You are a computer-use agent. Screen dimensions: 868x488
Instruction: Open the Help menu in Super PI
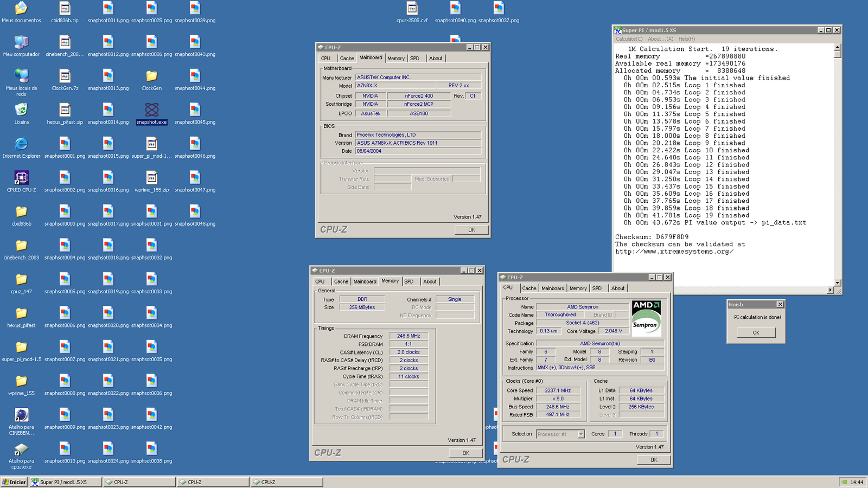(687, 38)
